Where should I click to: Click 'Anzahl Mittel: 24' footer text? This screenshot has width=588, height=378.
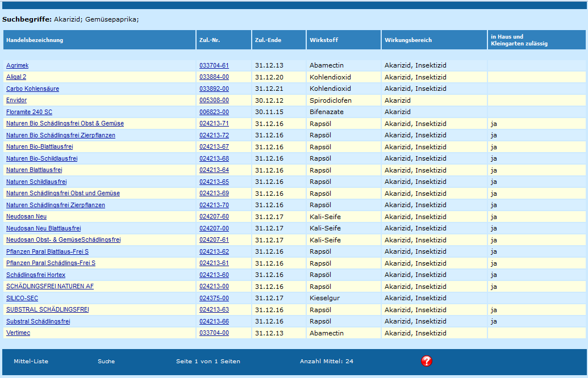point(326,361)
